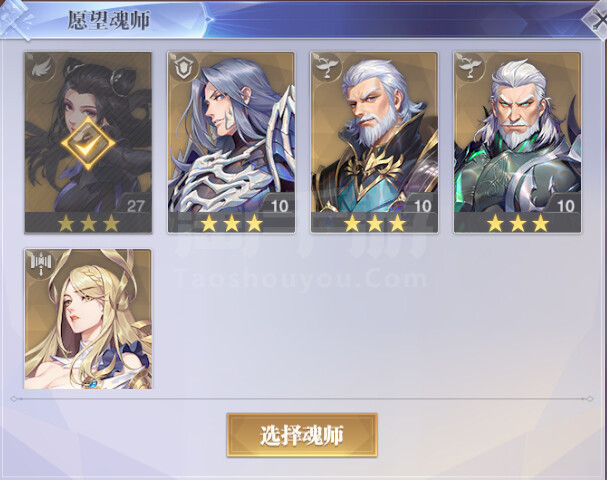Select the blue-robed white-bearded elder card
This screenshot has width=607, height=480.
[x=374, y=142]
